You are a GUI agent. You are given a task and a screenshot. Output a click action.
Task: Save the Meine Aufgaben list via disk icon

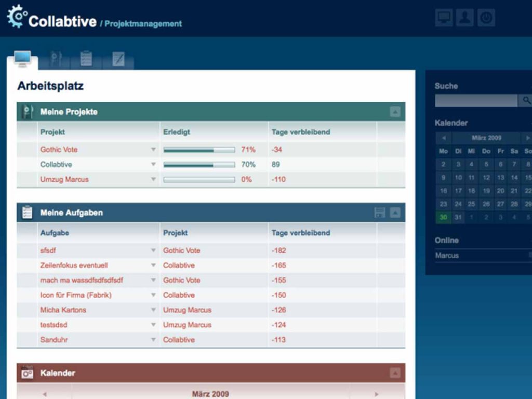click(379, 212)
